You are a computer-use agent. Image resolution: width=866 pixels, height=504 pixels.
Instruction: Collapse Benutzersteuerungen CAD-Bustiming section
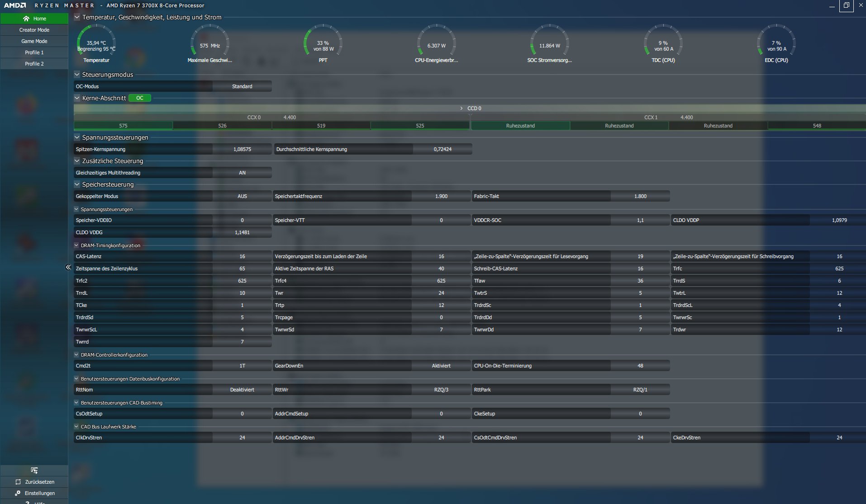pyautogui.click(x=76, y=403)
